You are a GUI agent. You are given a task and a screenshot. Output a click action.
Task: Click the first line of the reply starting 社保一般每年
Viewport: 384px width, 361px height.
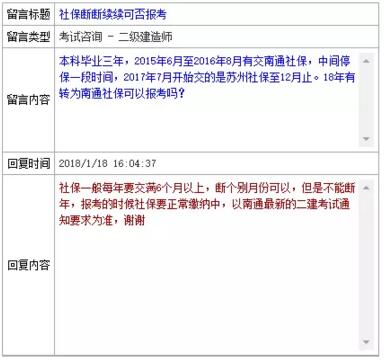tap(207, 188)
